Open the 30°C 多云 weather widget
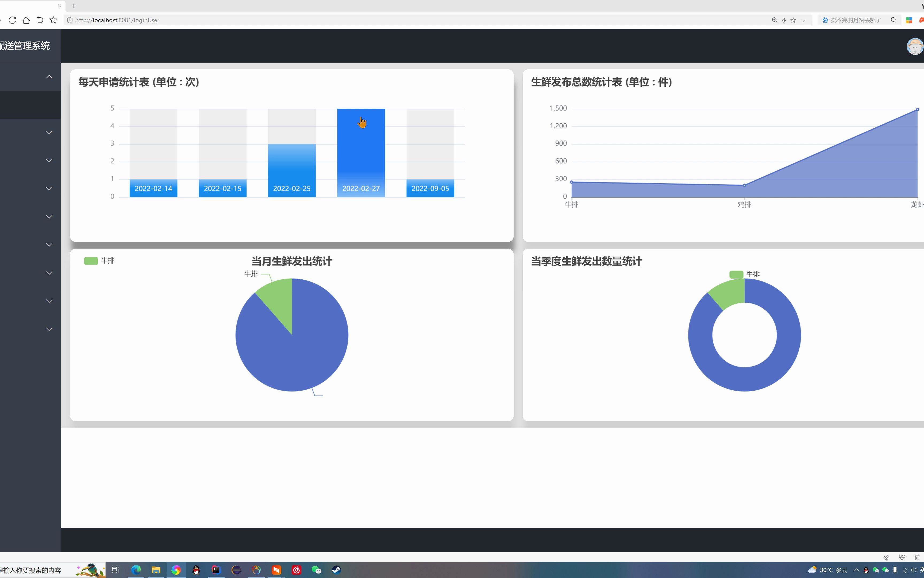 [827, 570]
